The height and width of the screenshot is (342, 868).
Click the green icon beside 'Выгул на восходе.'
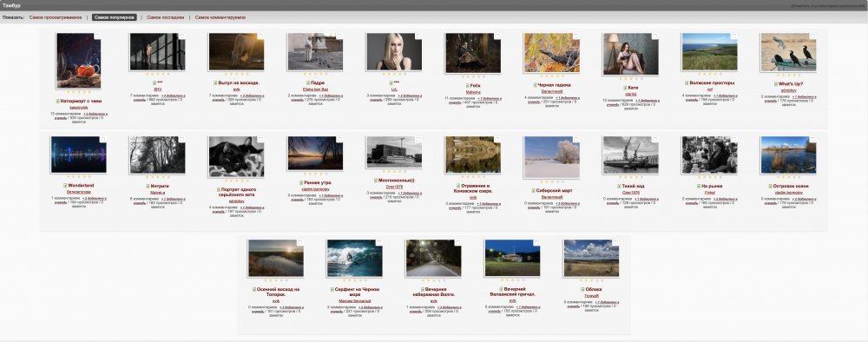pyautogui.click(x=214, y=82)
